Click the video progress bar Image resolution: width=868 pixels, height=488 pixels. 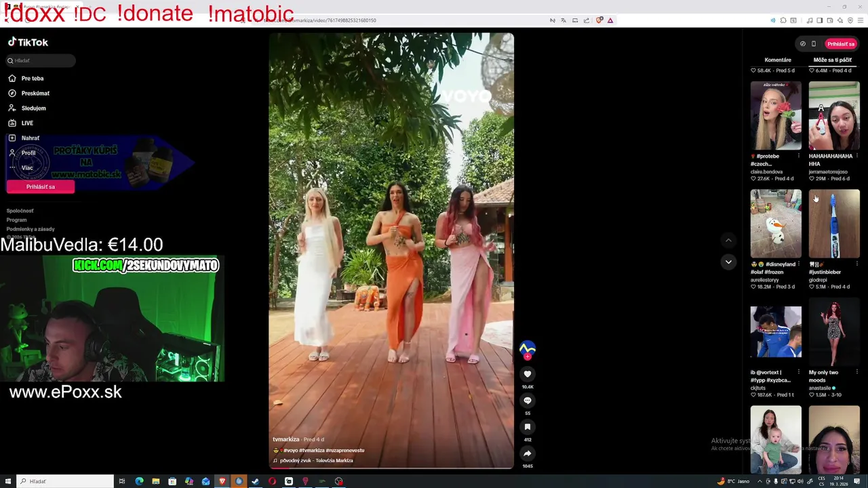(x=391, y=467)
